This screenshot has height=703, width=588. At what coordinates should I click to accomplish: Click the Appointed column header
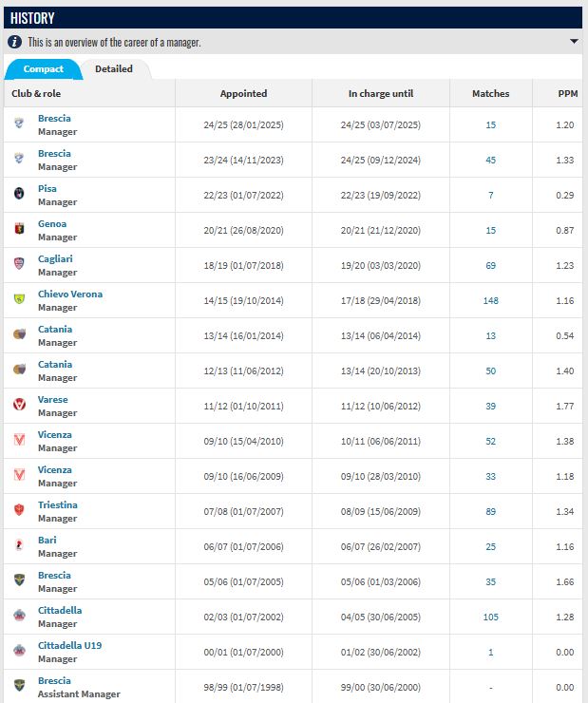coord(243,94)
